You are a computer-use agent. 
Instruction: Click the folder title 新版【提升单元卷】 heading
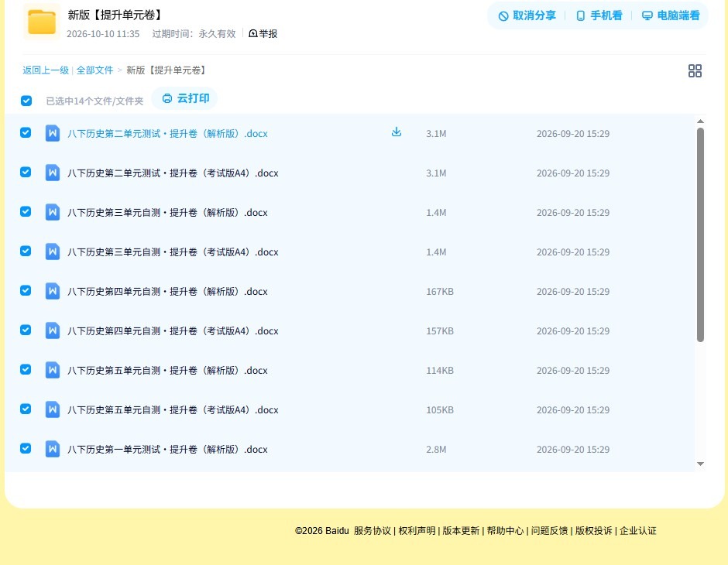click(116, 15)
